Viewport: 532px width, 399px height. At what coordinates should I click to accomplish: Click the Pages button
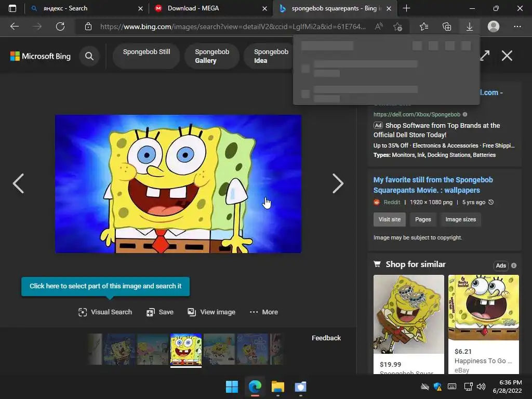pyautogui.click(x=423, y=220)
